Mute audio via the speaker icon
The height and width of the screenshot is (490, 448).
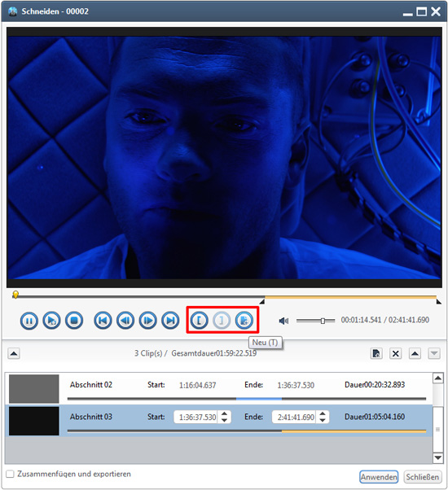[283, 321]
